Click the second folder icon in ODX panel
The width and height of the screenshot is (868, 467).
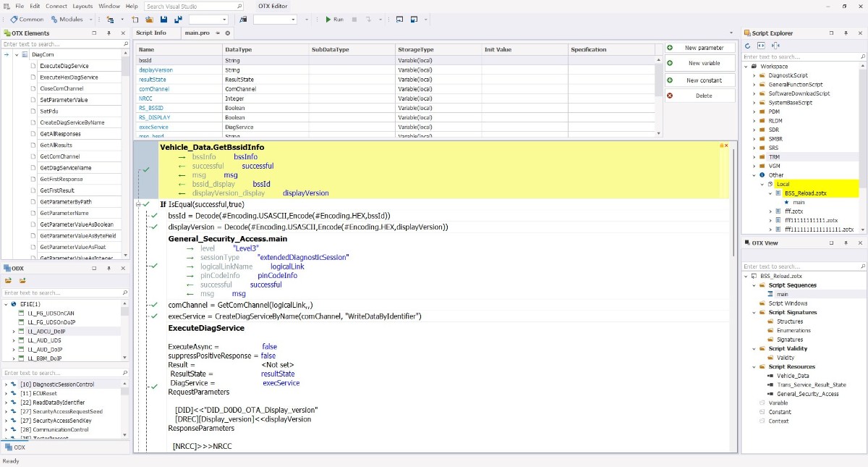(22, 280)
